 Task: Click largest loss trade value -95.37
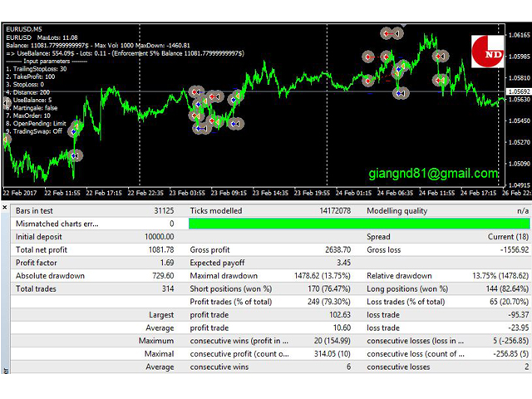(519, 315)
